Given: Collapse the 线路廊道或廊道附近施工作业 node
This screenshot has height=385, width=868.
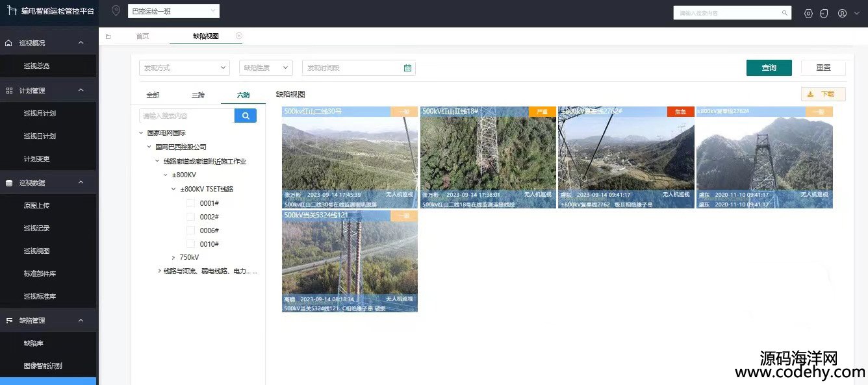Looking at the screenshot, I should click(x=157, y=161).
